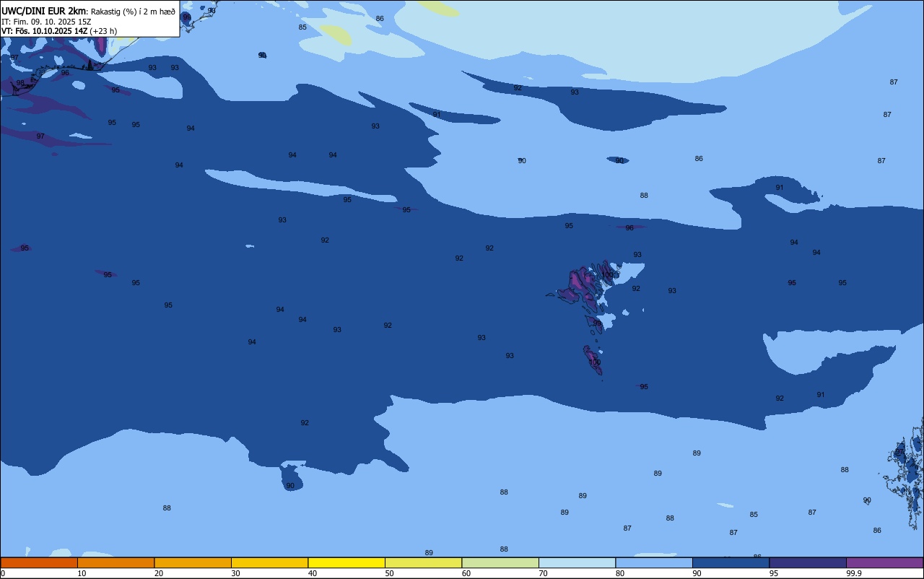The width and height of the screenshot is (924, 579).
Task: Click the "VT: Fös. 10.10.2025 14Z" valid time
Action: pyautogui.click(x=45, y=31)
